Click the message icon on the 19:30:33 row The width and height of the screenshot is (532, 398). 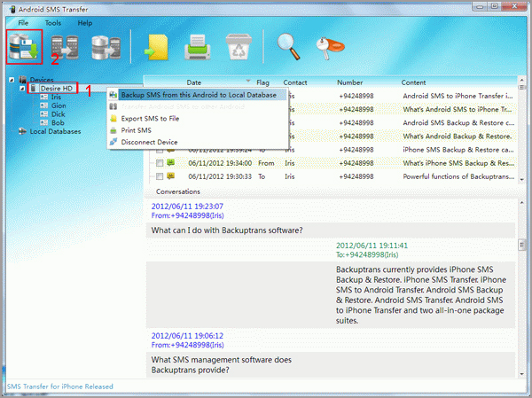tap(170, 176)
